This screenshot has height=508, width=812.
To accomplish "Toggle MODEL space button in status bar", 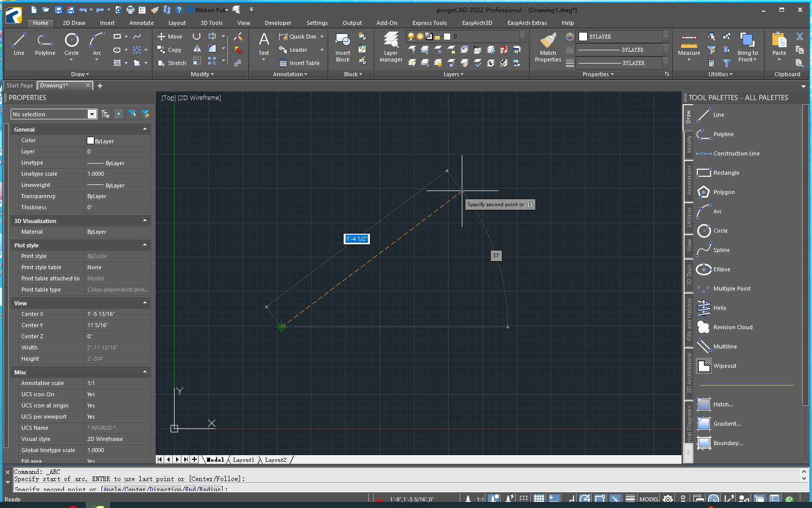I will coord(649,499).
